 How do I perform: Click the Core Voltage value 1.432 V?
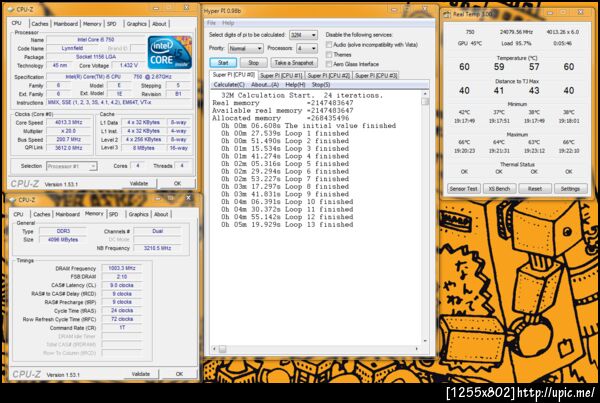pyautogui.click(x=129, y=65)
